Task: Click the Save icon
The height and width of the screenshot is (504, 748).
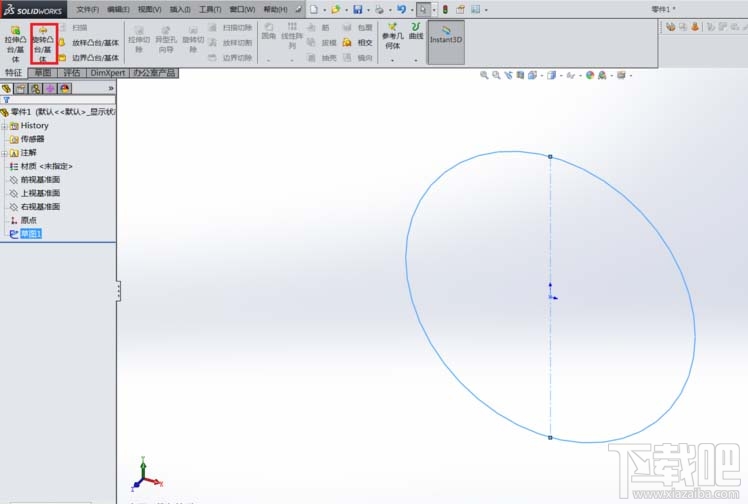Action: coord(358,9)
